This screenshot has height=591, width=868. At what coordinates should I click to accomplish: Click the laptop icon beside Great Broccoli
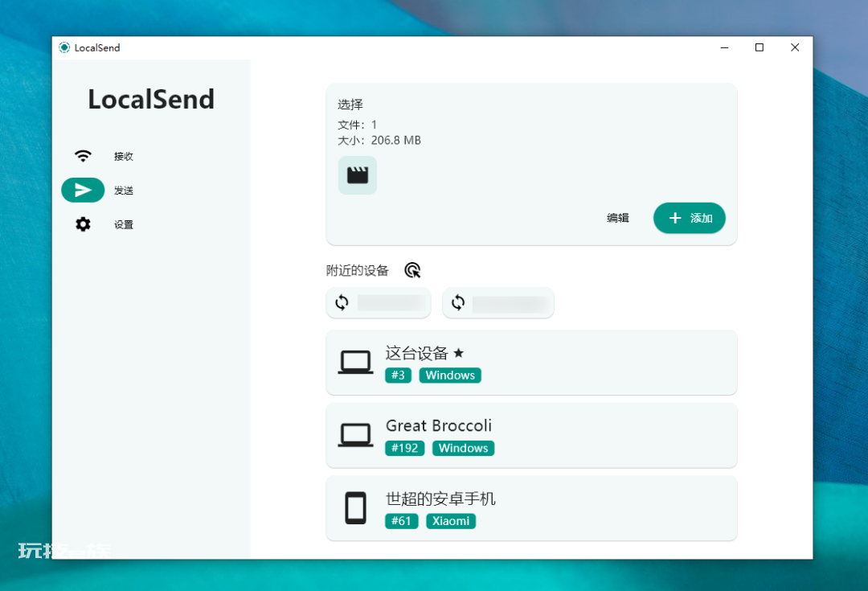pyautogui.click(x=355, y=435)
